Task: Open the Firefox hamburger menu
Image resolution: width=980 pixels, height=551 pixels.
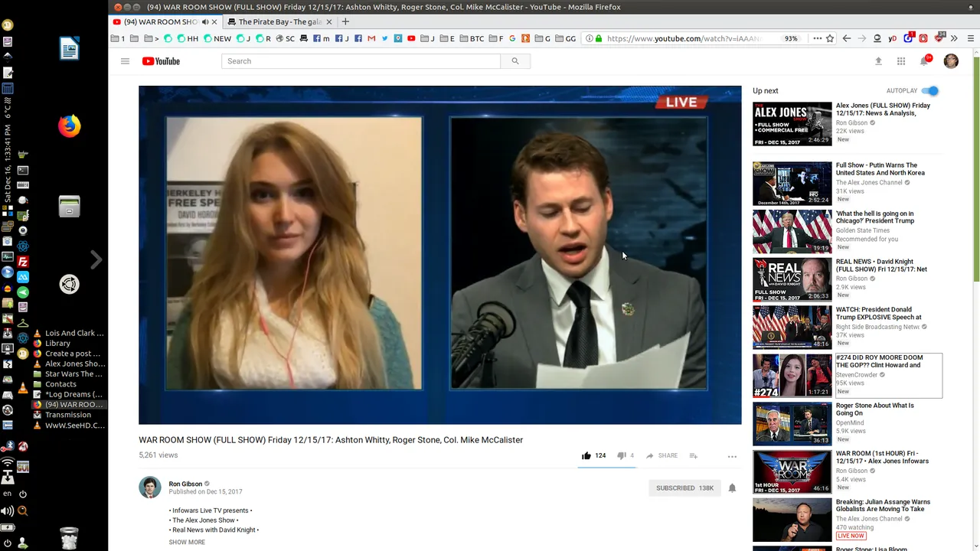Action: pos(971,38)
